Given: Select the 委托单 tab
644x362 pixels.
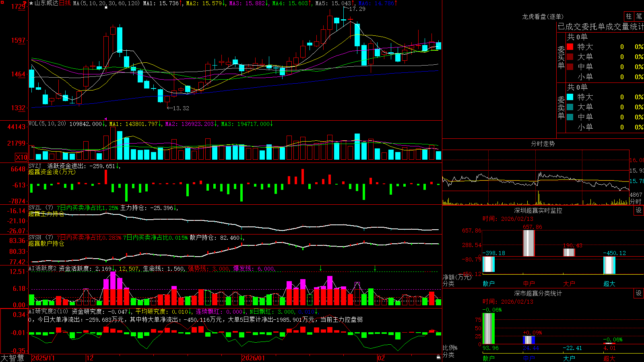Looking at the screenshot, I should pyautogui.click(x=594, y=27).
